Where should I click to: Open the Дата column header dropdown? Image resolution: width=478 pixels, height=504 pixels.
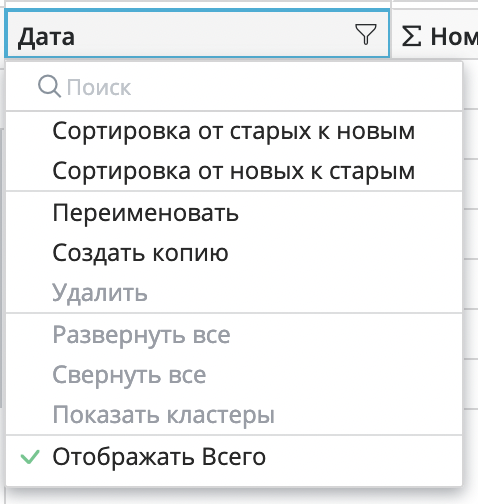(197, 34)
